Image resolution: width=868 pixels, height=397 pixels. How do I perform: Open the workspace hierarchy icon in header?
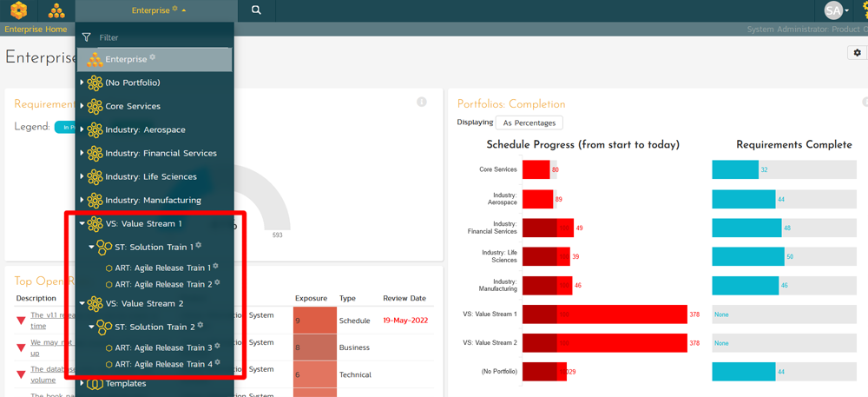point(56,10)
